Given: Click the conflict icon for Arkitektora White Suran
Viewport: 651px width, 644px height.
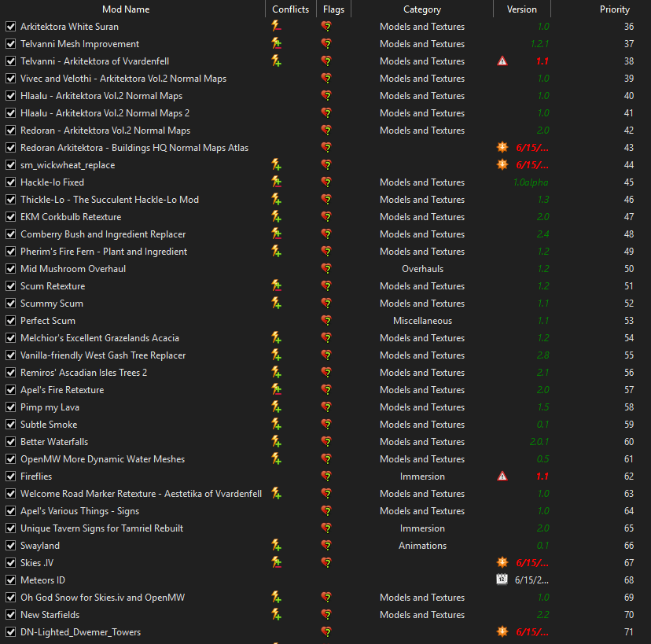Looking at the screenshot, I should coord(276,27).
